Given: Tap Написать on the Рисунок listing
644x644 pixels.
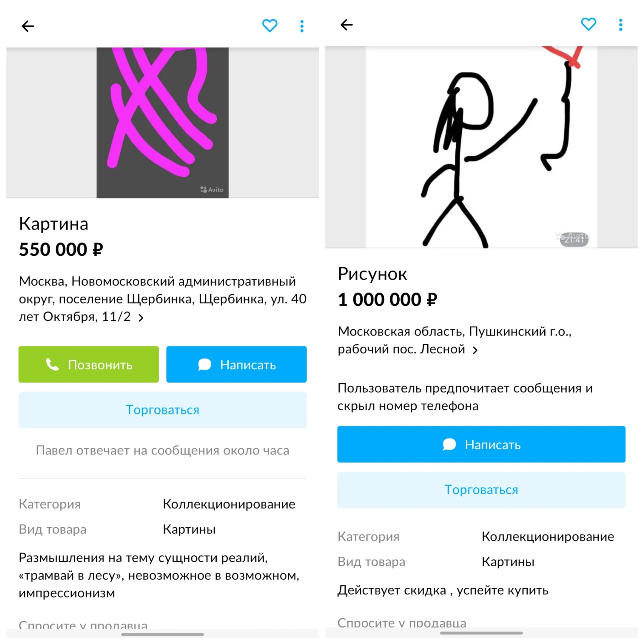Looking at the screenshot, I should 481,444.
